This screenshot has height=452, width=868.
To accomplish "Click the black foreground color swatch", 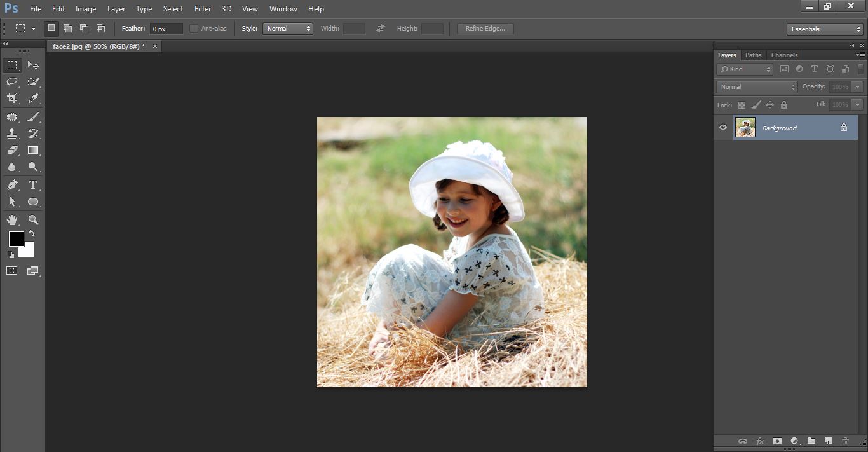I will (15, 238).
